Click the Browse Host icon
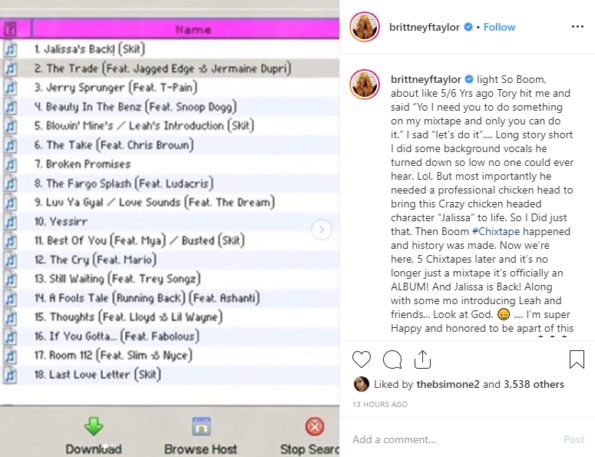595x457 pixels. point(201,426)
